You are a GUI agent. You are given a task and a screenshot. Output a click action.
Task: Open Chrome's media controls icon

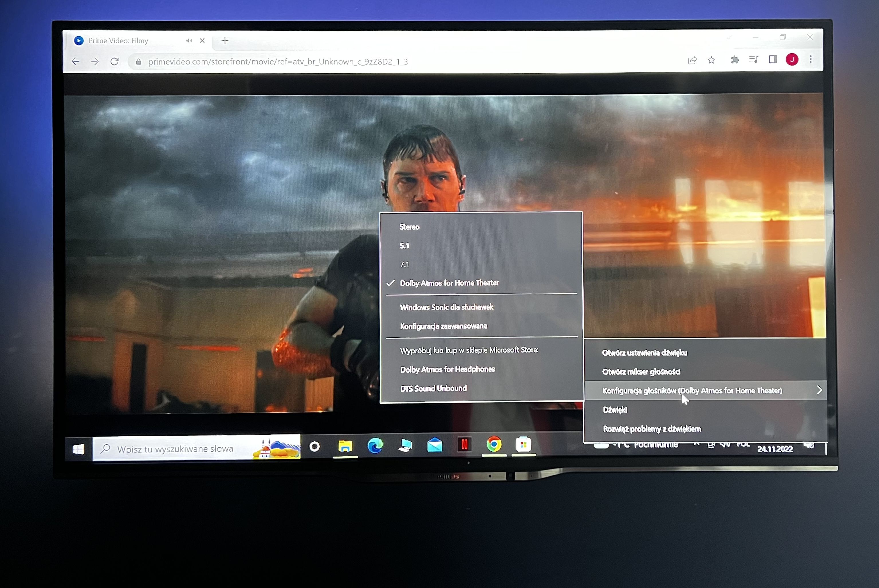pos(753,59)
